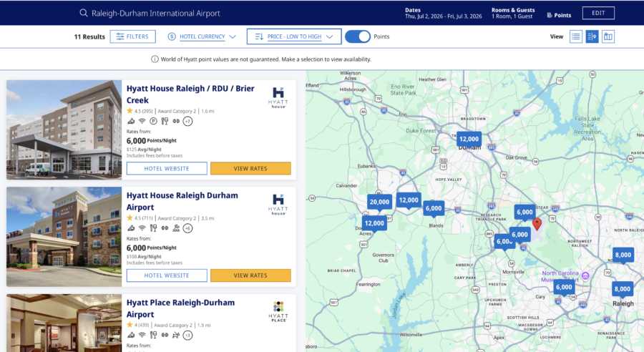Open the Filters panel
This screenshot has width=644, height=352.
tap(132, 36)
